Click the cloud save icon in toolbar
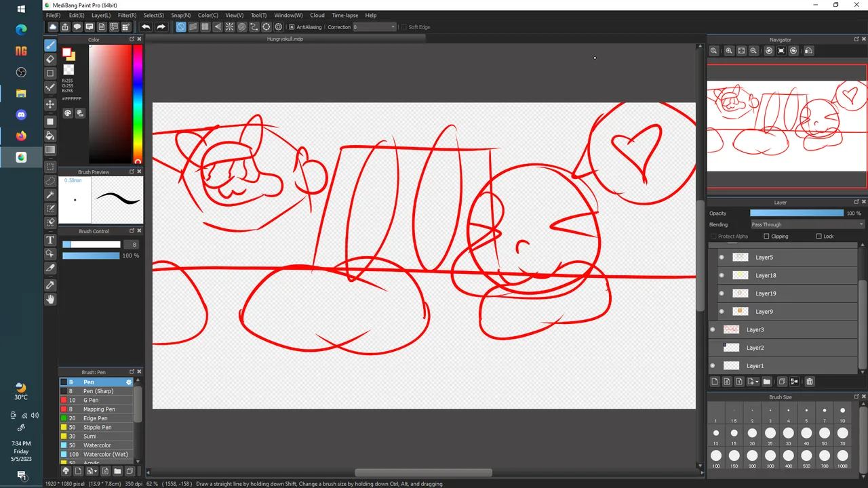Viewport: 868px width, 488px height. 53,27
